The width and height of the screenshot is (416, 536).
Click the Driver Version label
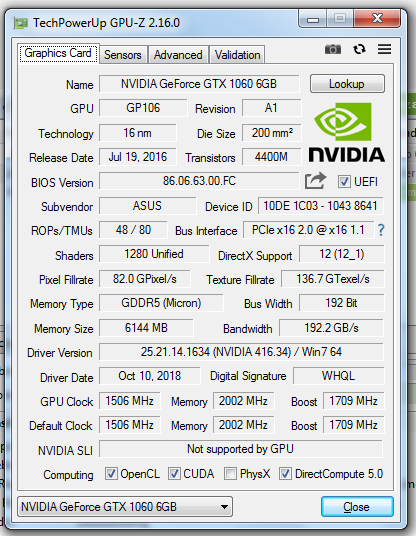[x=60, y=353]
